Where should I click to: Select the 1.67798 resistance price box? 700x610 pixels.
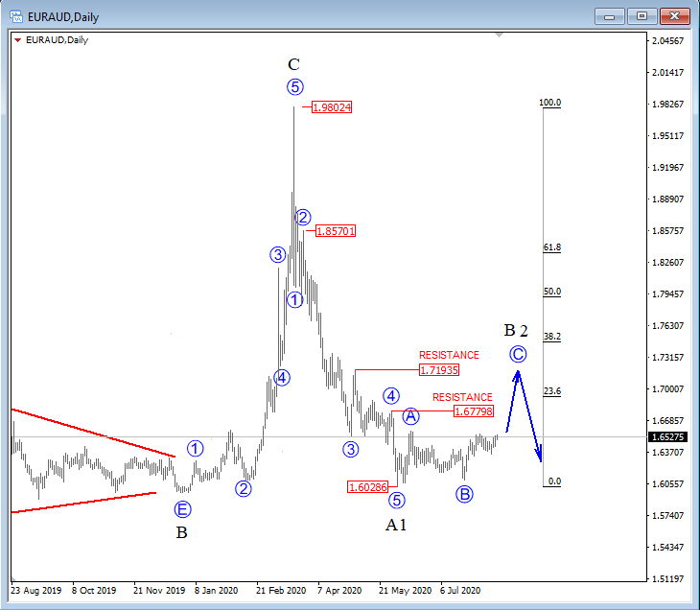coord(473,411)
